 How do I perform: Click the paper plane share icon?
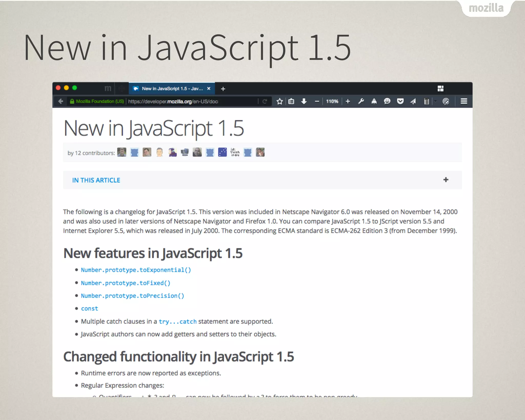point(413,101)
